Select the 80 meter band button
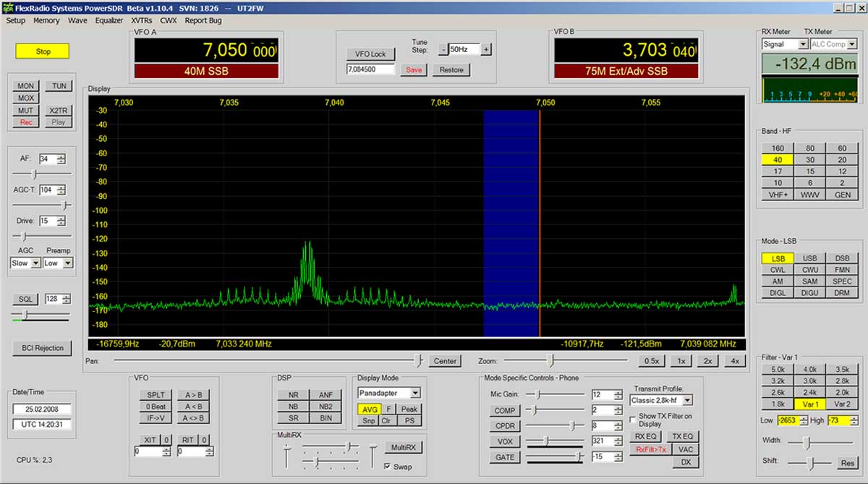868x484 pixels. pos(810,148)
